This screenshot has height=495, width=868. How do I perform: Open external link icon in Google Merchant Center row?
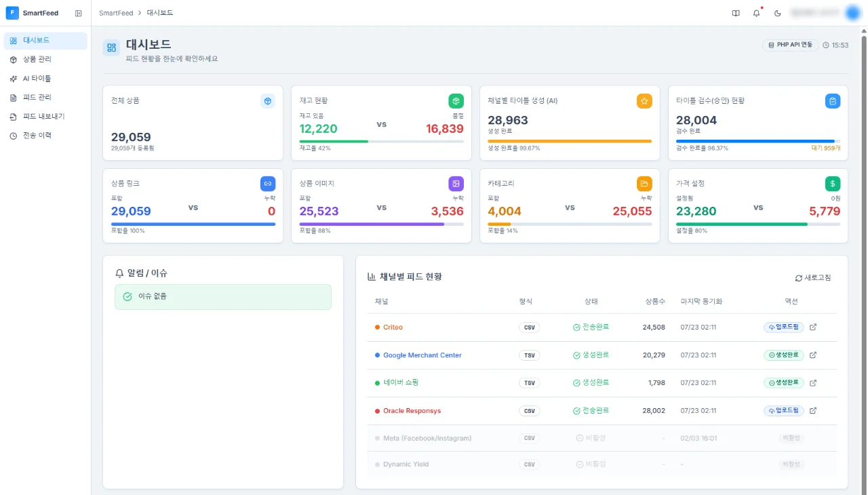point(814,355)
